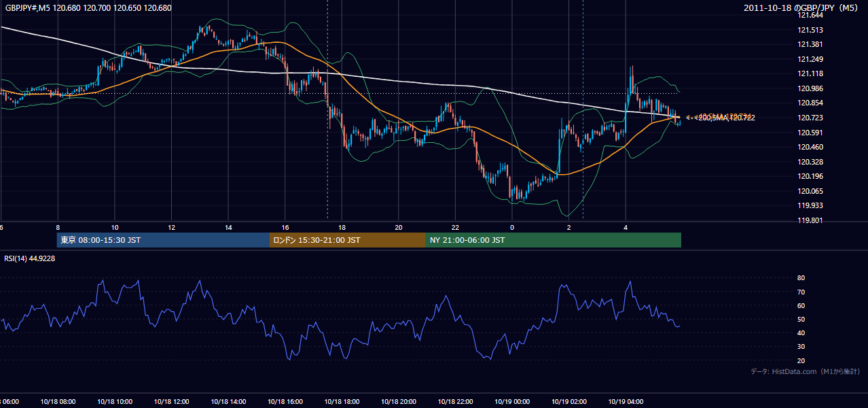Click hour label 16 under price chart
The width and height of the screenshot is (868, 408).
tap(285, 227)
